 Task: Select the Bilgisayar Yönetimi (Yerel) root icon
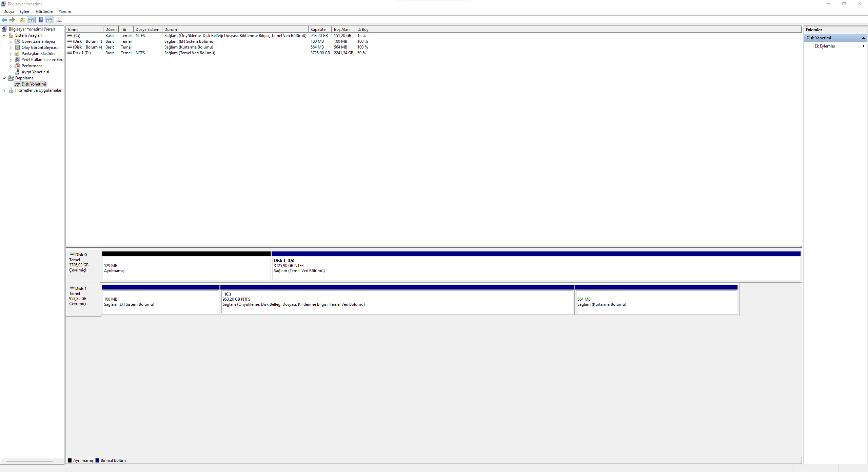point(4,29)
